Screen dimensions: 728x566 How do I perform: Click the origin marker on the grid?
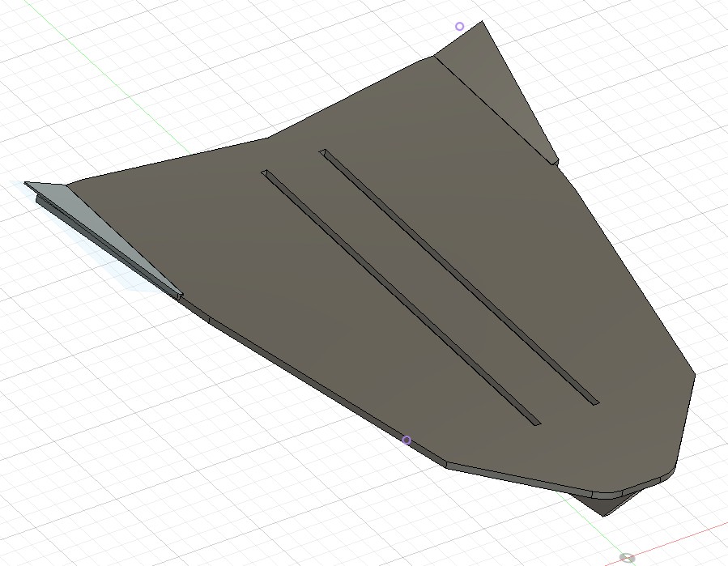(627, 557)
